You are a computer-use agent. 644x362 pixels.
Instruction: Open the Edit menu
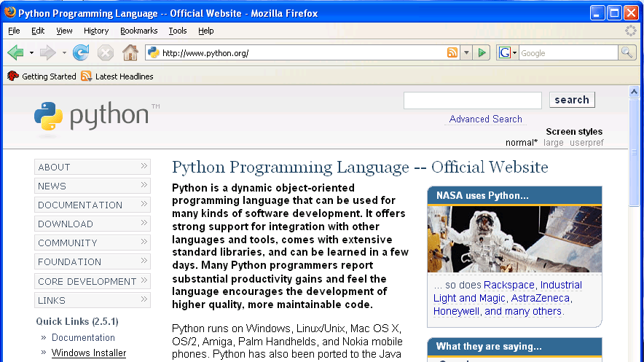pos(38,31)
